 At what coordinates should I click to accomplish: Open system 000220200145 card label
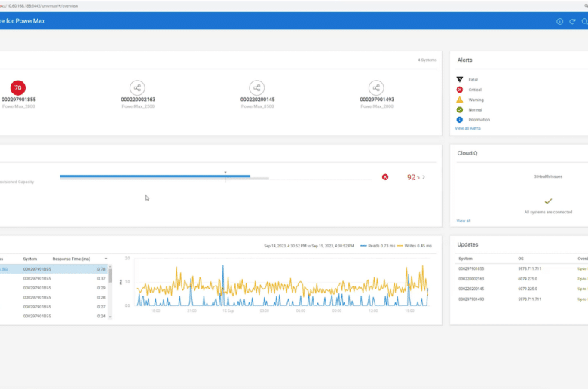coord(258,100)
